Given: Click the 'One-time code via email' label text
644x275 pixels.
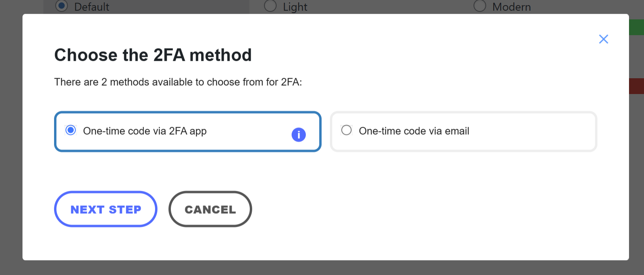Looking at the screenshot, I should pyautogui.click(x=414, y=131).
